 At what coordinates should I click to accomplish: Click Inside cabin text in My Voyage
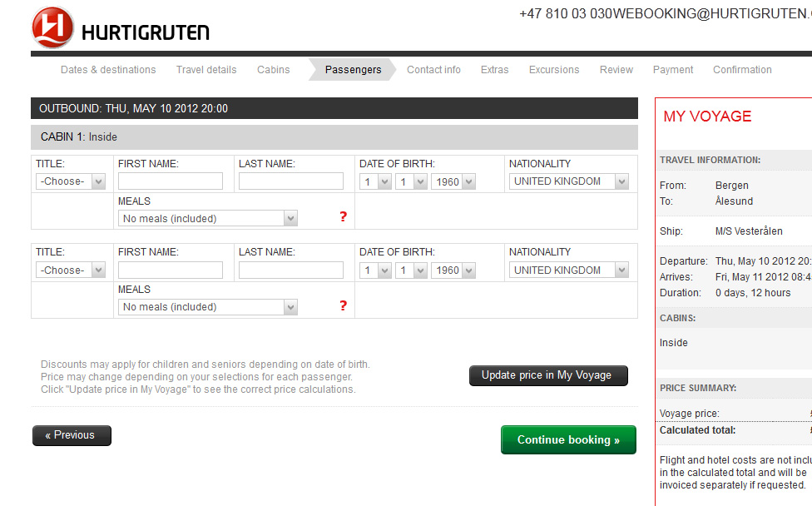click(x=673, y=342)
